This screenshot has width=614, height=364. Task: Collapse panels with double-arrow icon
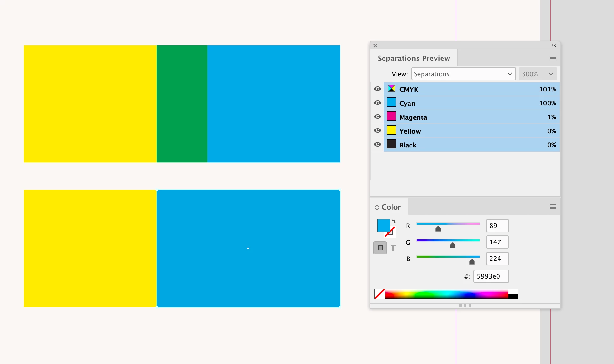click(x=554, y=45)
